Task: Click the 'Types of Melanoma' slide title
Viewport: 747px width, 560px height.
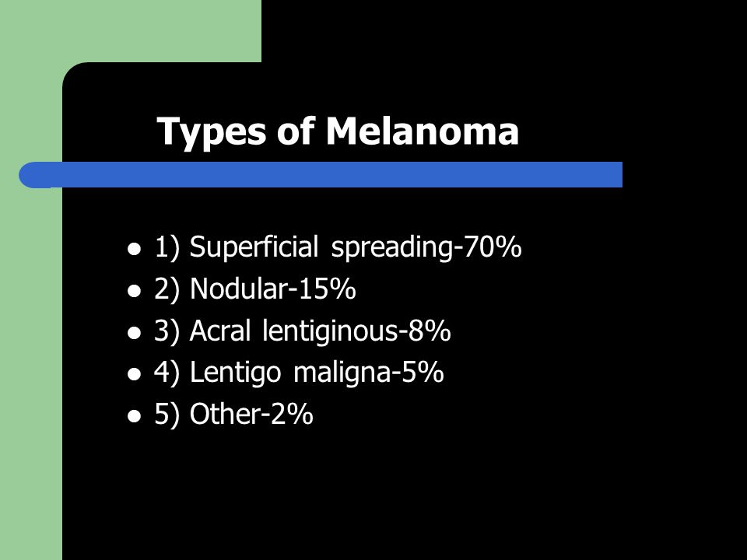Action: pos(338,132)
